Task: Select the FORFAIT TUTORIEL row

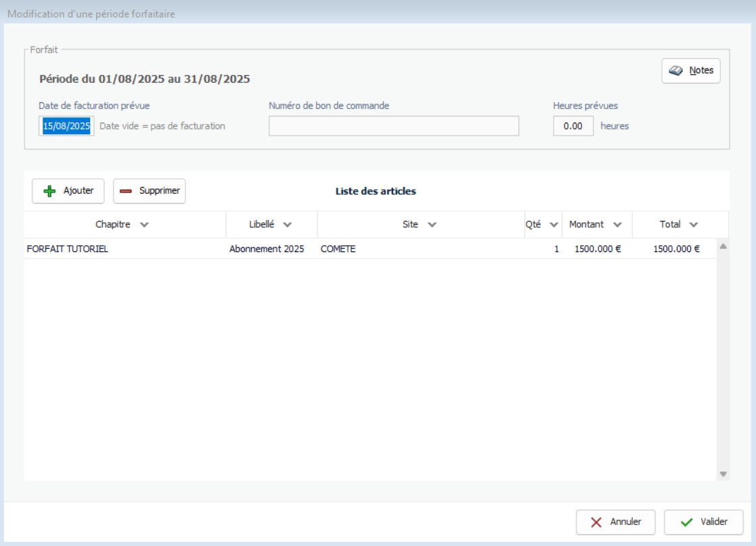Action: (x=68, y=249)
